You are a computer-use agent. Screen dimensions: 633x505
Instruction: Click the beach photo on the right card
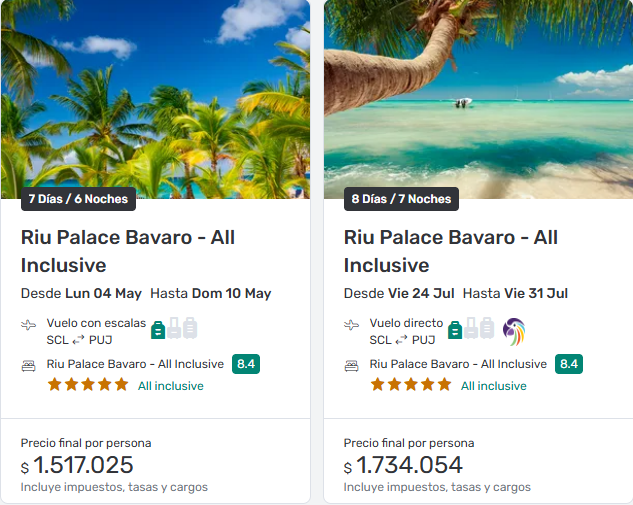click(x=478, y=95)
